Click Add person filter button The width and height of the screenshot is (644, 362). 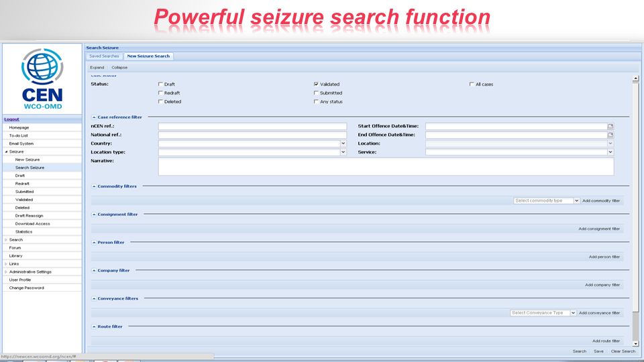[x=604, y=257]
